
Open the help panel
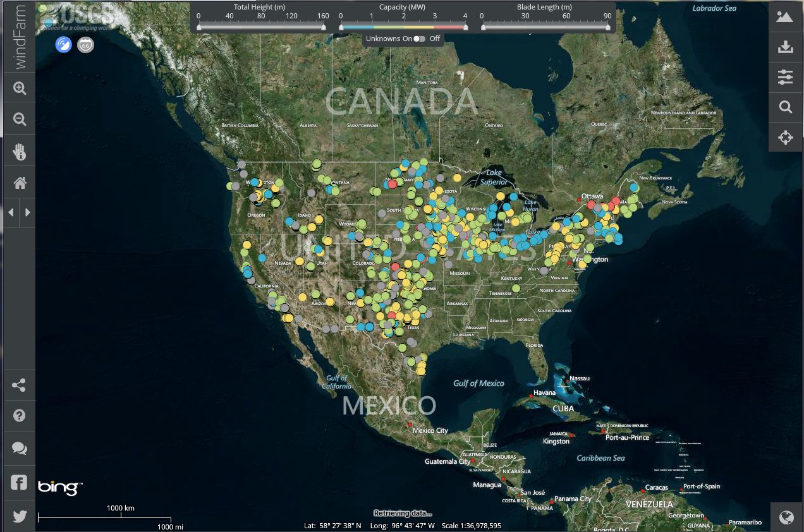pos(19,415)
